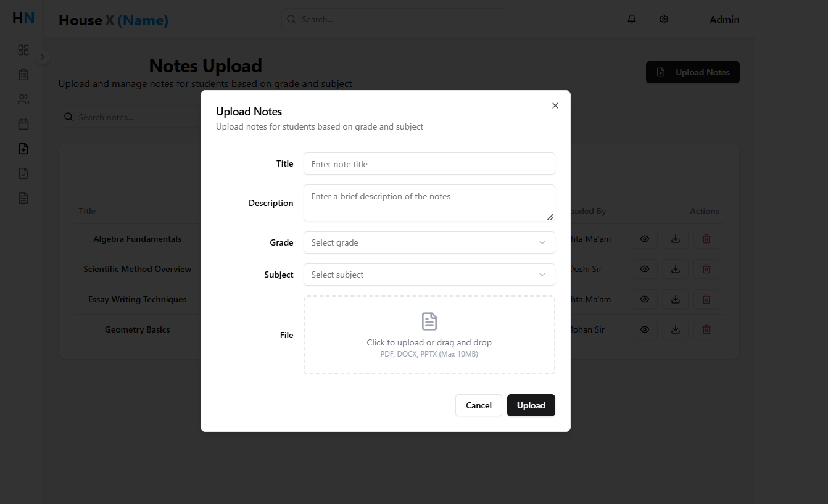Preview Scientific Method Overview with eye icon
828x504 pixels.
(645, 269)
